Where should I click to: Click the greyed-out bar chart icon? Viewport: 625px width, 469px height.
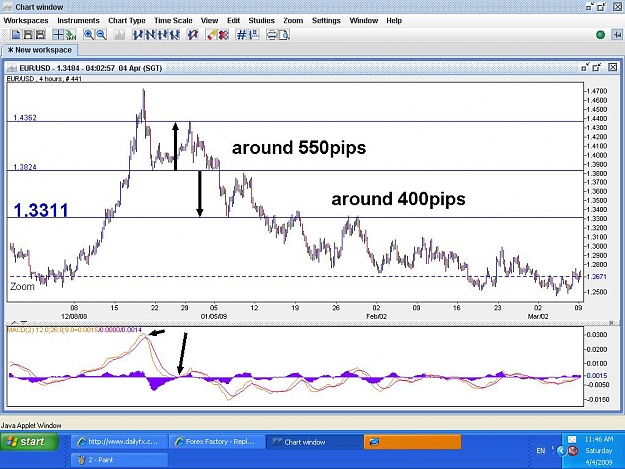(119, 35)
